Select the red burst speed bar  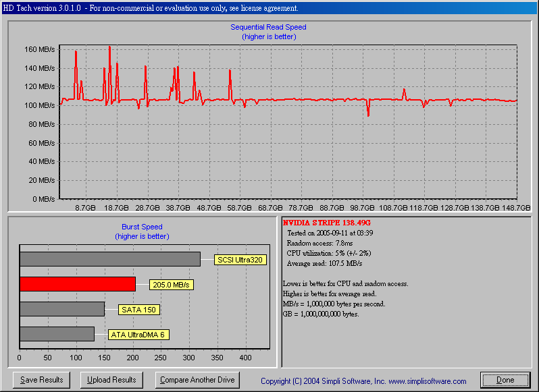(x=78, y=284)
